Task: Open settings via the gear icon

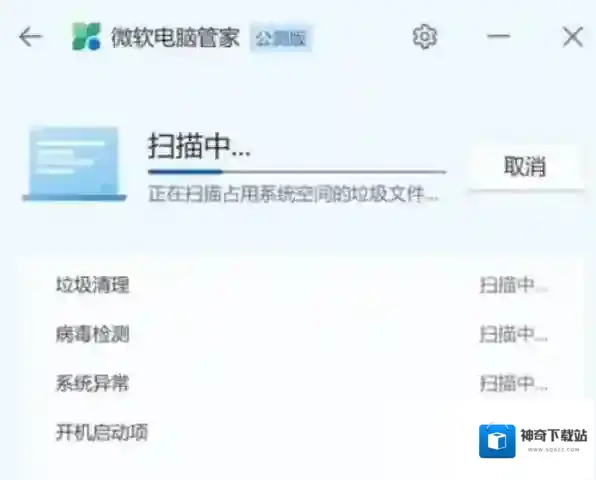Action: [425, 37]
